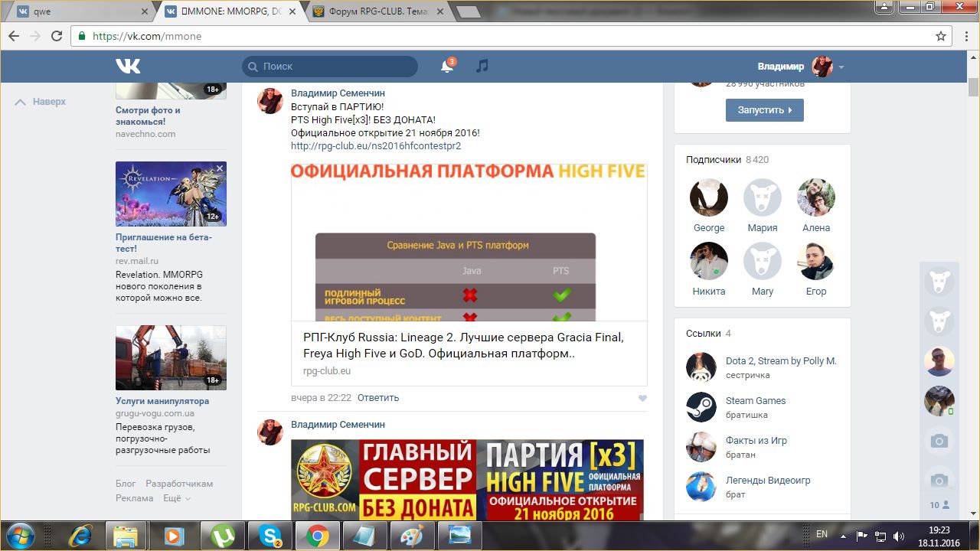Open the Revelation ad image

coord(171,194)
